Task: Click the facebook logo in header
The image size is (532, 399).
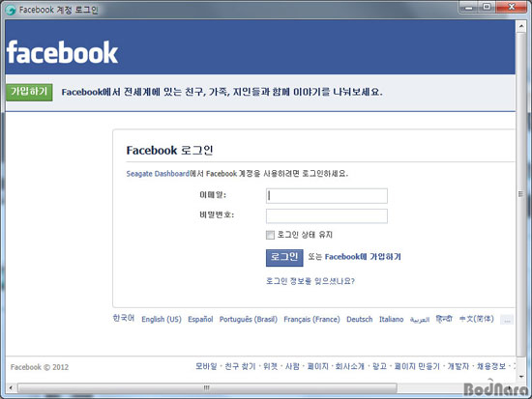Action: tap(62, 52)
